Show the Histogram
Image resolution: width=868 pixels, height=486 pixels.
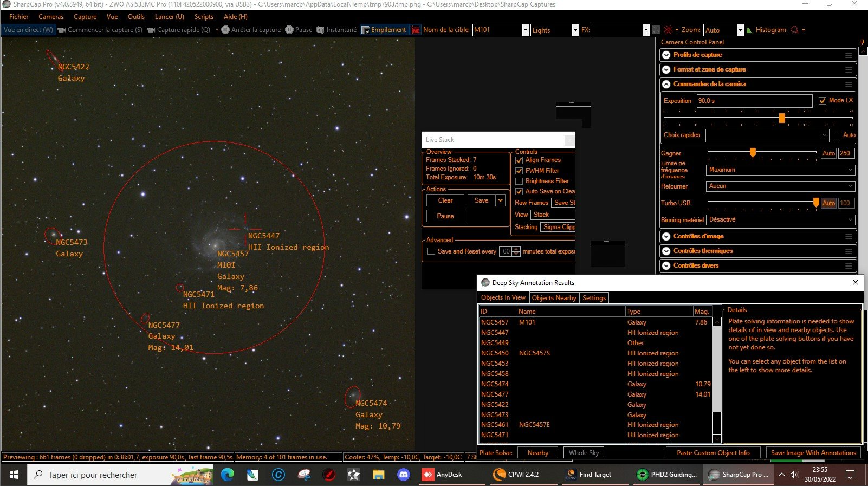point(766,30)
